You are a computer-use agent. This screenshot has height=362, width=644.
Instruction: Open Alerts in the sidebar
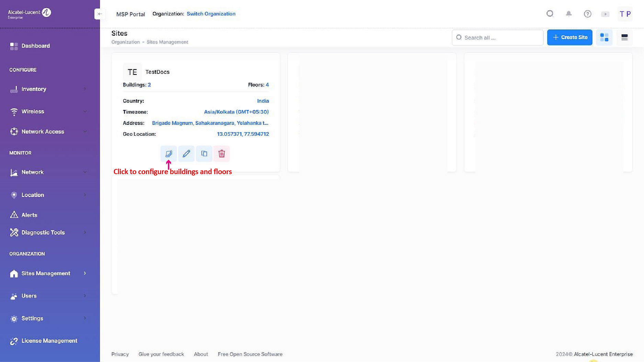pyautogui.click(x=29, y=215)
